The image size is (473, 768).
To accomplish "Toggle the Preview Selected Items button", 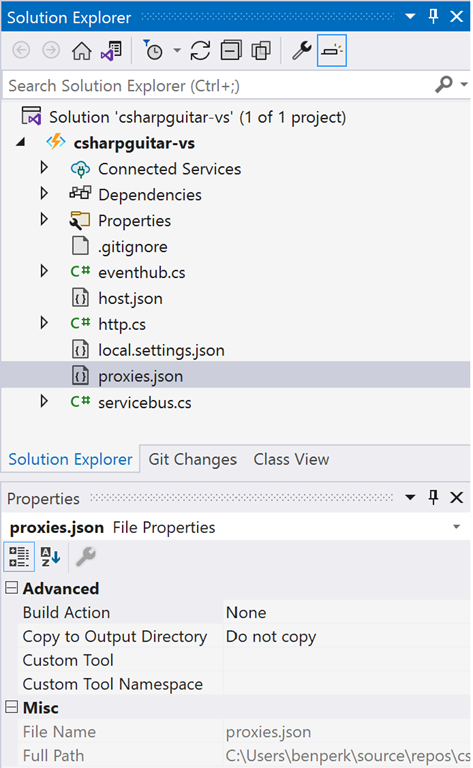I will click(332, 50).
